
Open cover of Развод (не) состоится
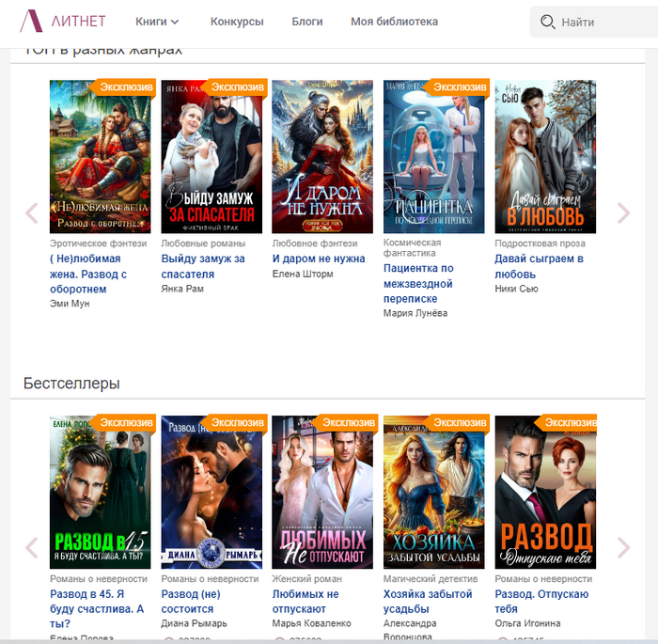[211, 492]
